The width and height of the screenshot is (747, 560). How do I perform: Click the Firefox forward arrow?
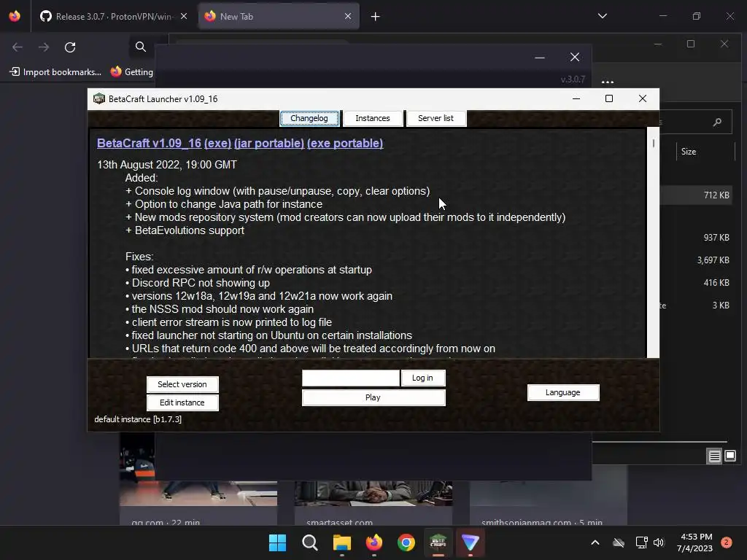click(44, 47)
